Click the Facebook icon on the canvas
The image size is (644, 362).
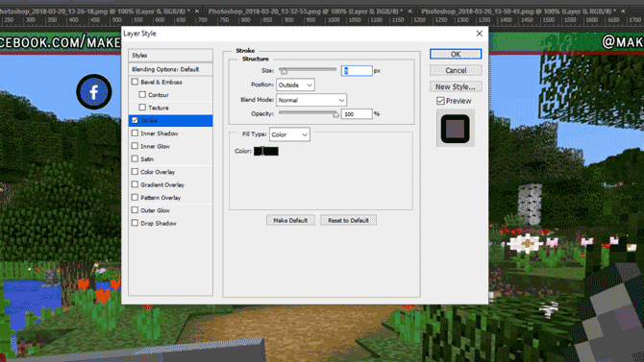(x=94, y=91)
